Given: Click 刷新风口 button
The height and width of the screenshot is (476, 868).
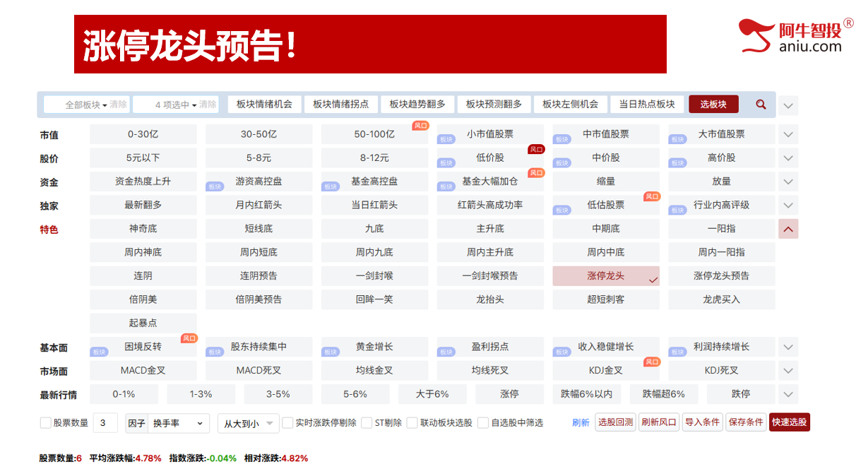Looking at the screenshot, I should pos(659,422).
